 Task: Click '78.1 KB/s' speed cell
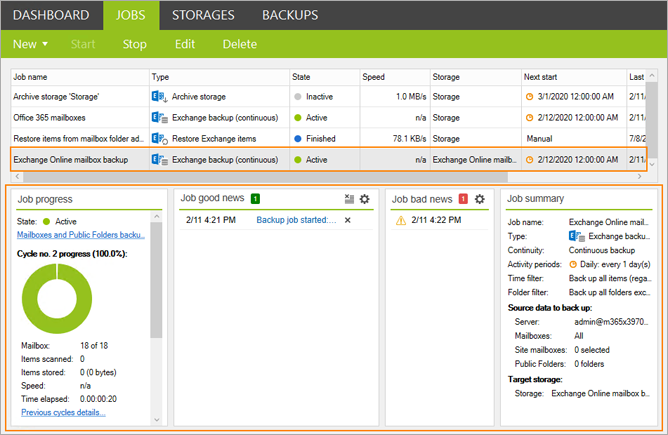click(x=409, y=138)
